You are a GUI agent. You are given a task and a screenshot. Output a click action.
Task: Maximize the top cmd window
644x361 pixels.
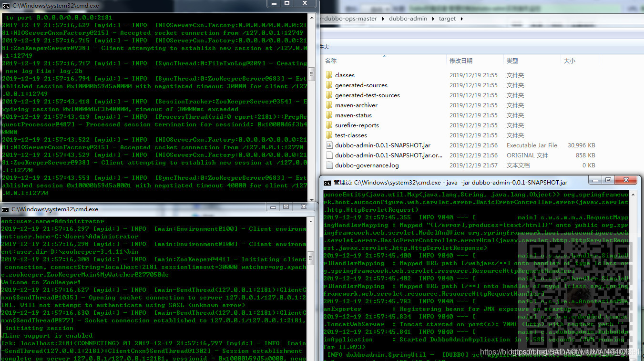(287, 3)
